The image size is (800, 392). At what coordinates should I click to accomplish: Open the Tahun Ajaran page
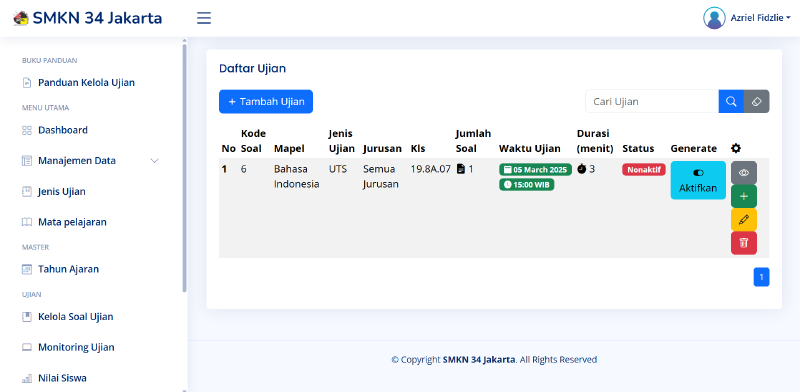(68, 269)
